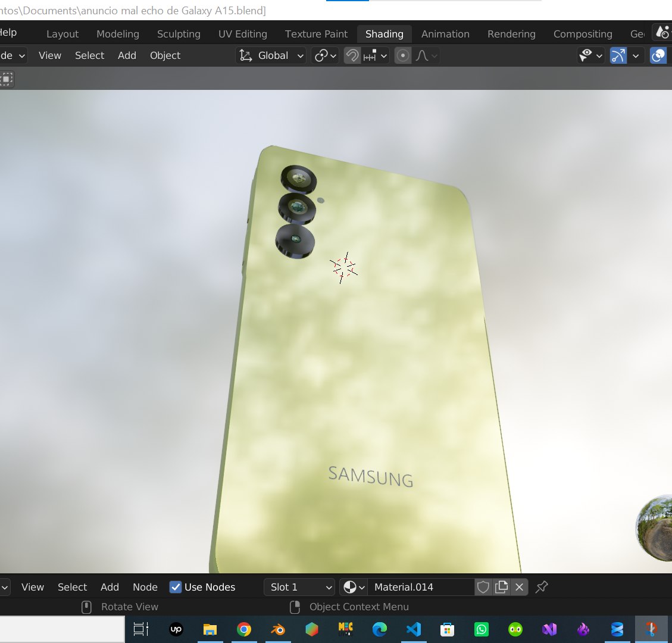Open Visual Studio Code from the taskbar

414,629
